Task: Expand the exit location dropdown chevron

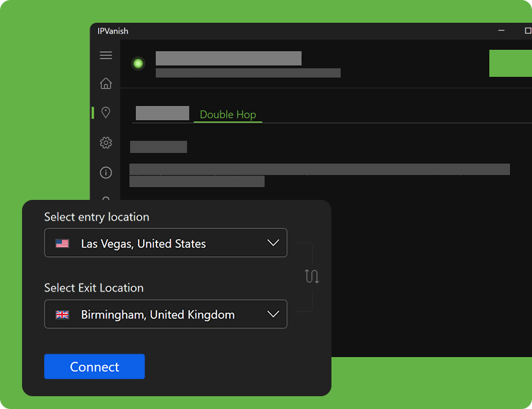Action: coord(273,314)
